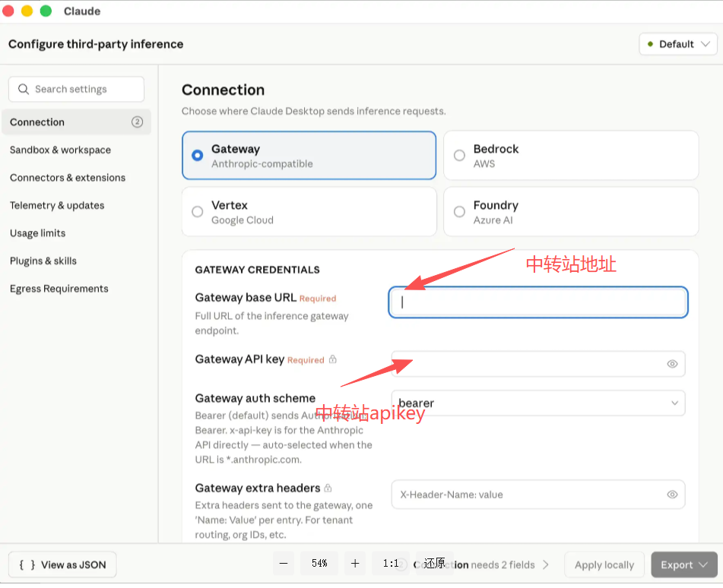Select the Bedrock AWS radio option

click(x=571, y=155)
